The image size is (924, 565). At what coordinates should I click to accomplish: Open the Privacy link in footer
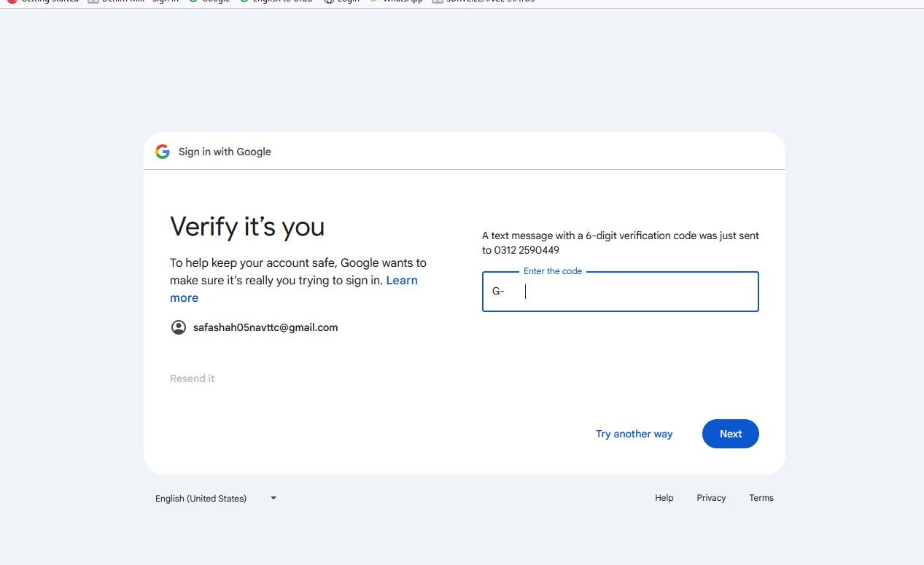click(x=711, y=498)
